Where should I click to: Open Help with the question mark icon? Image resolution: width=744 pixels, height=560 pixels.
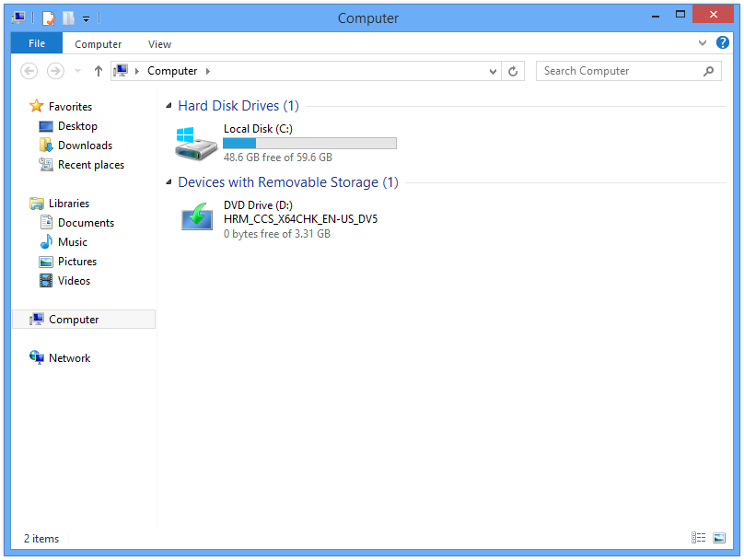(722, 42)
